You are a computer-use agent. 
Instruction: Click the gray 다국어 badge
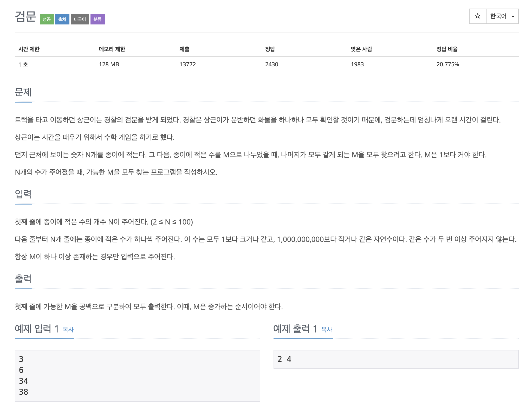pyautogui.click(x=80, y=19)
